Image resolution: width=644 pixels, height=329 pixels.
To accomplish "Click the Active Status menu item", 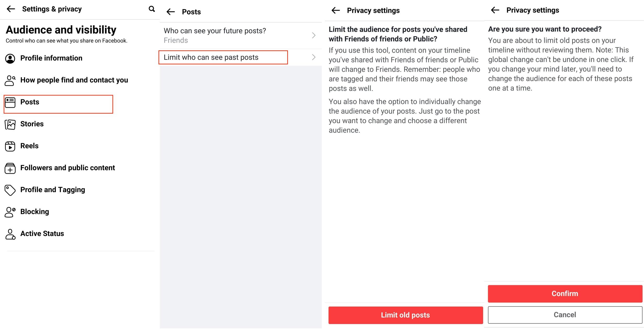I will (x=42, y=233).
